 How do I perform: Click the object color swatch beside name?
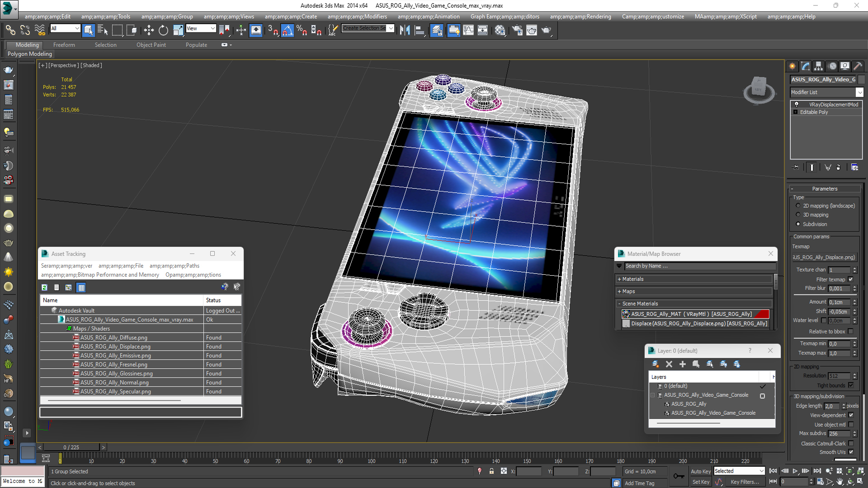coord(862,80)
